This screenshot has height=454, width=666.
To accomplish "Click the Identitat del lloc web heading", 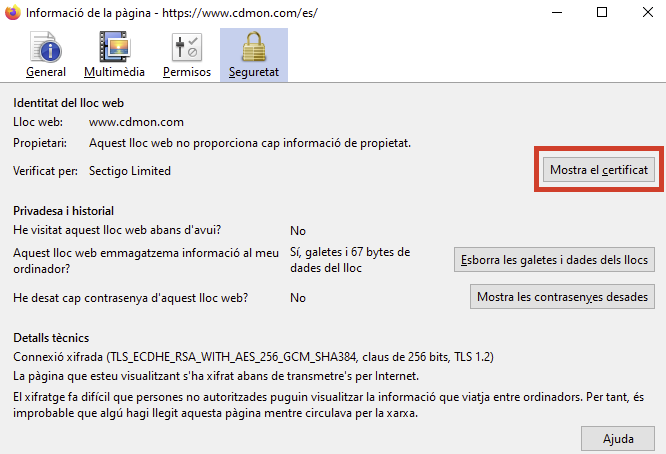I will pyautogui.click(x=68, y=103).
